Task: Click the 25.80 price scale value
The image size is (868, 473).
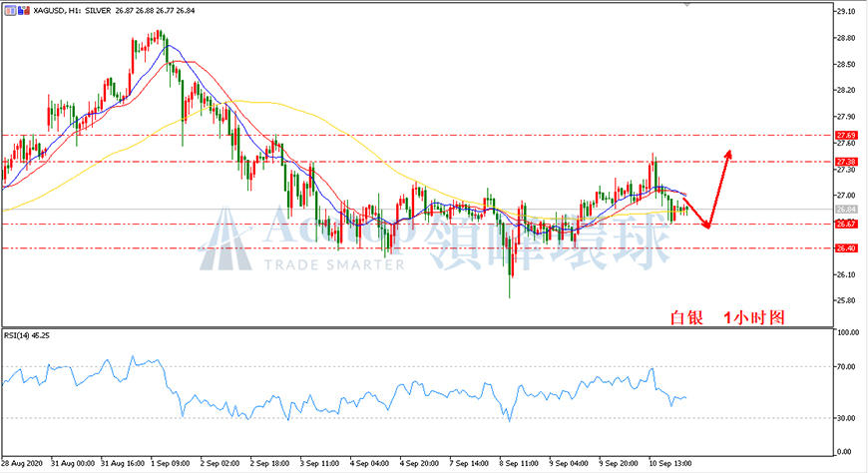Action: pos(846,300)
